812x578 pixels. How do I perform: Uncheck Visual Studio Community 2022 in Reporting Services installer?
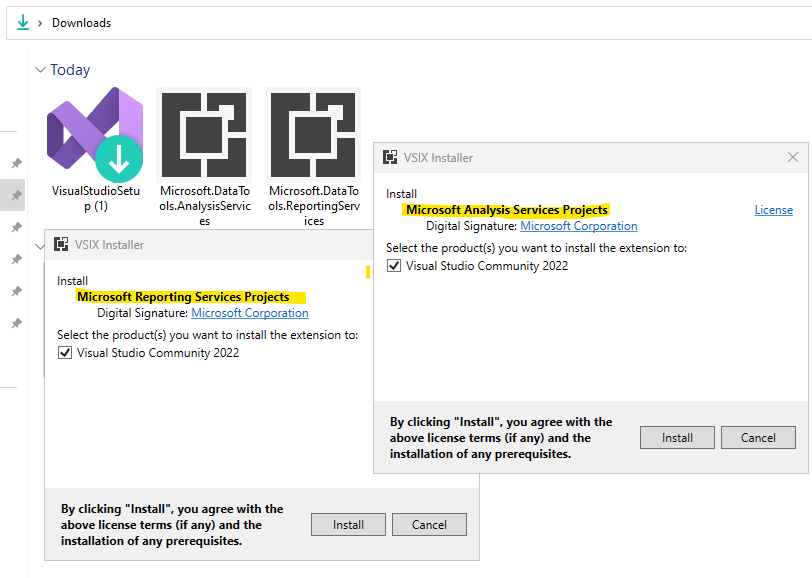(65, 353)
